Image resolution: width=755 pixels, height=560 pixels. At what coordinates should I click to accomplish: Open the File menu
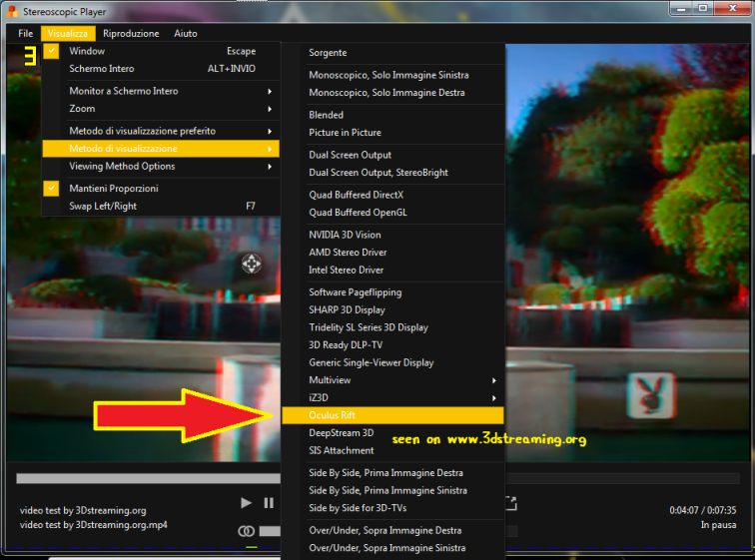tap(26, 33)
